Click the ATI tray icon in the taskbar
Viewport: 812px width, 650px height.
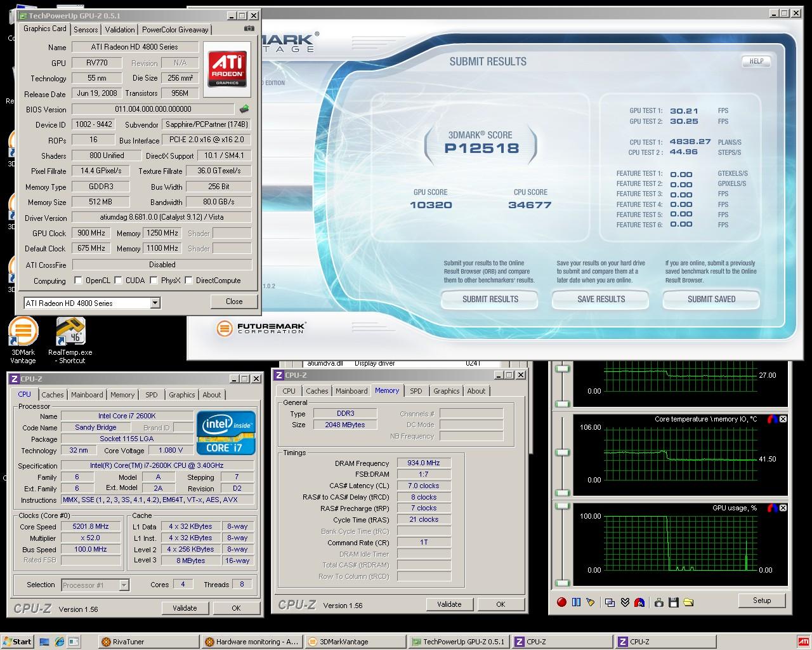pyautogui.click(x=803, y=641)
